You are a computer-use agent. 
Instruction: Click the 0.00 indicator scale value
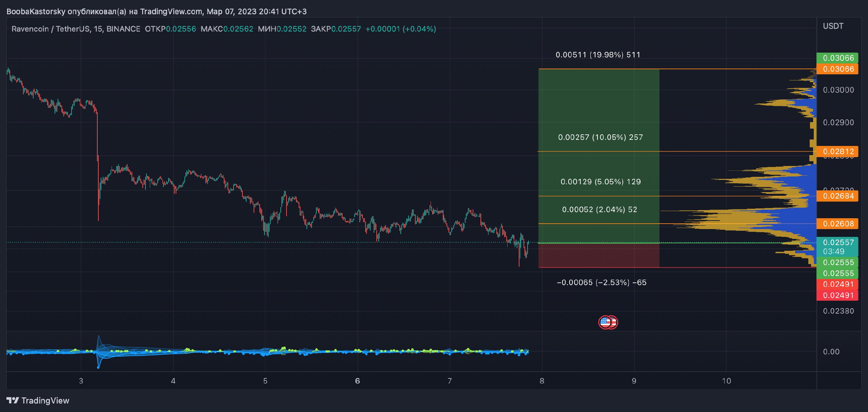click(831, 352)
